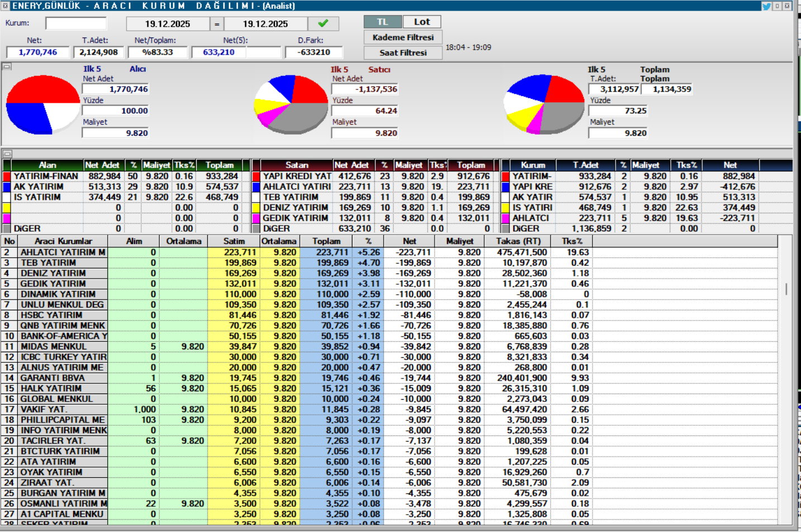Image resolution: width=801 pixels, height=532 pixels.
Task: Sort by the Satan column header
Action: [297, 165]
